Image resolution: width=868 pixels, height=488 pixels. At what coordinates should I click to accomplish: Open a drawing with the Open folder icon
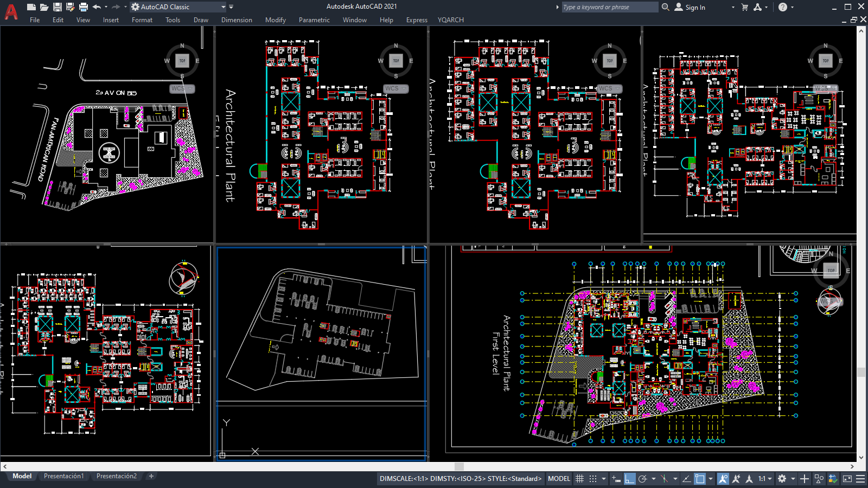[44, 7]
